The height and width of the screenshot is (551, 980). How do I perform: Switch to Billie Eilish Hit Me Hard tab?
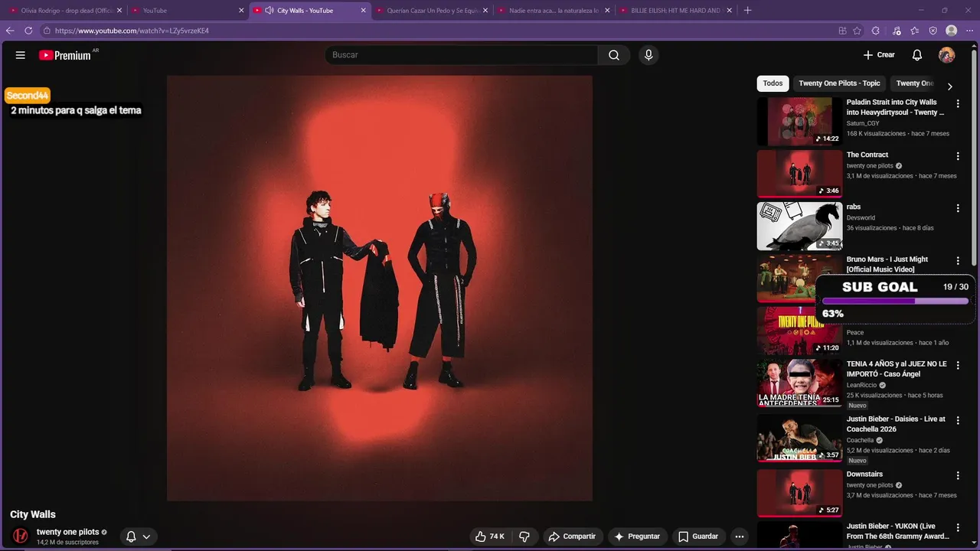(x=675, y=11)
